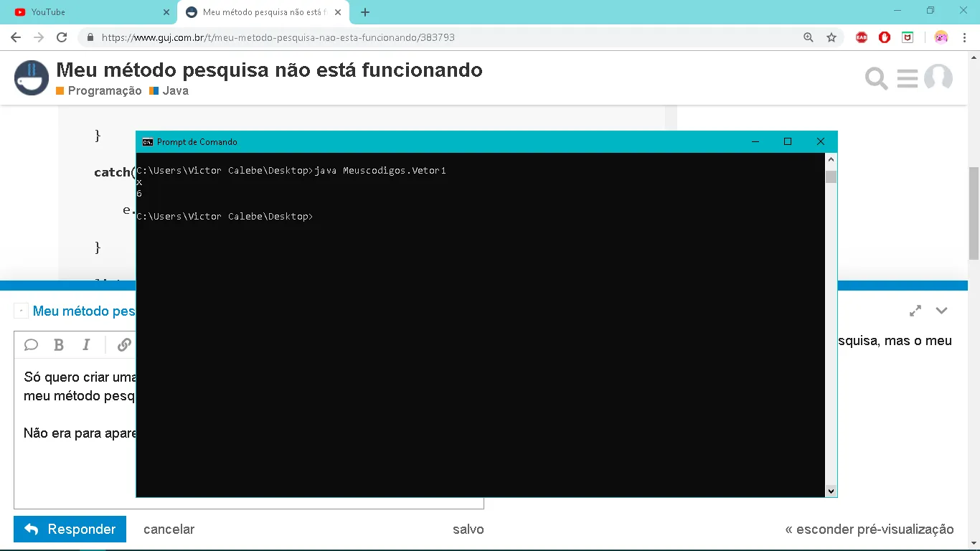This screenshot has width=980, height=551.
Task: Collapse the reply composer with the chevron
Action: (x=941, y=311)
